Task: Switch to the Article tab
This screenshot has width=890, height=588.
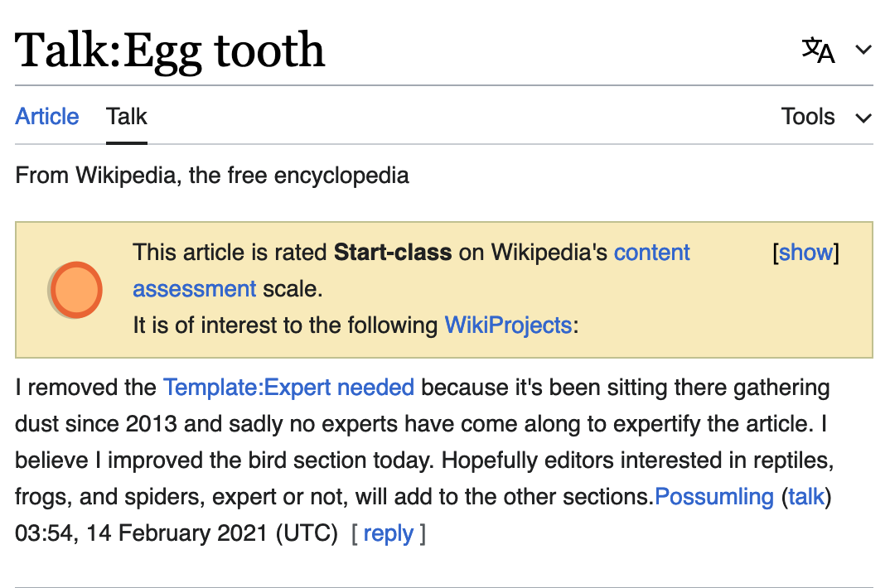Action: pyautogui.click(x=47, y=117)
